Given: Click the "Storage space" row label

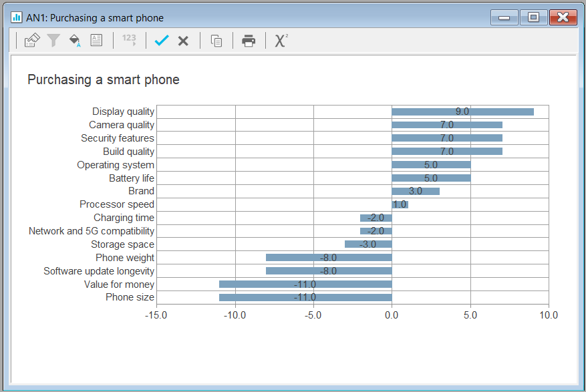Looking at the screenshot, I should coord(122,244).
